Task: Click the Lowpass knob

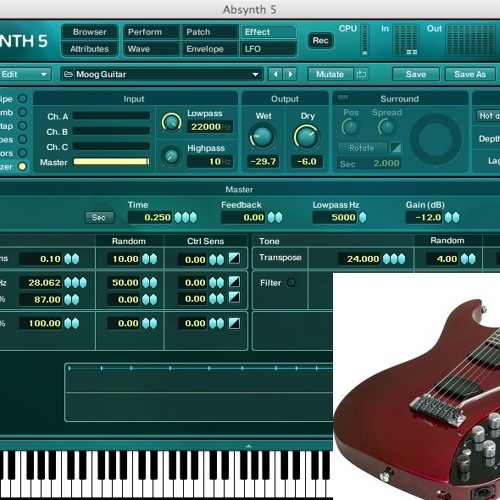Action: pyautogui.click(x=171, y=122)
